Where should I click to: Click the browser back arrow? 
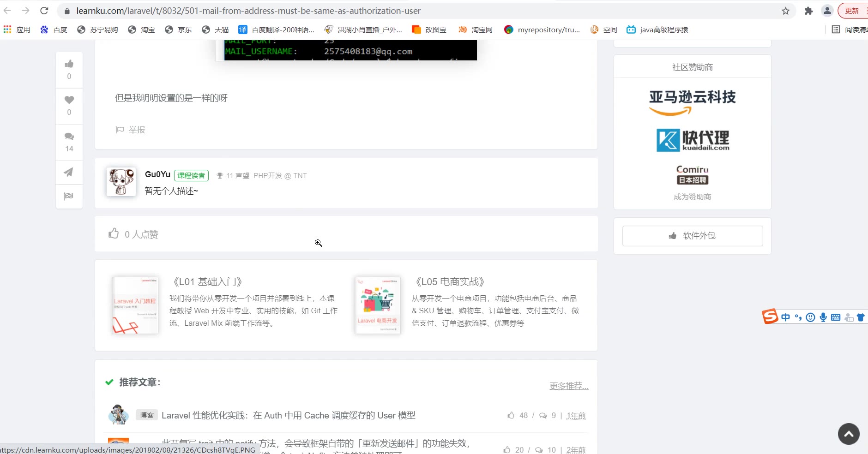7,11
